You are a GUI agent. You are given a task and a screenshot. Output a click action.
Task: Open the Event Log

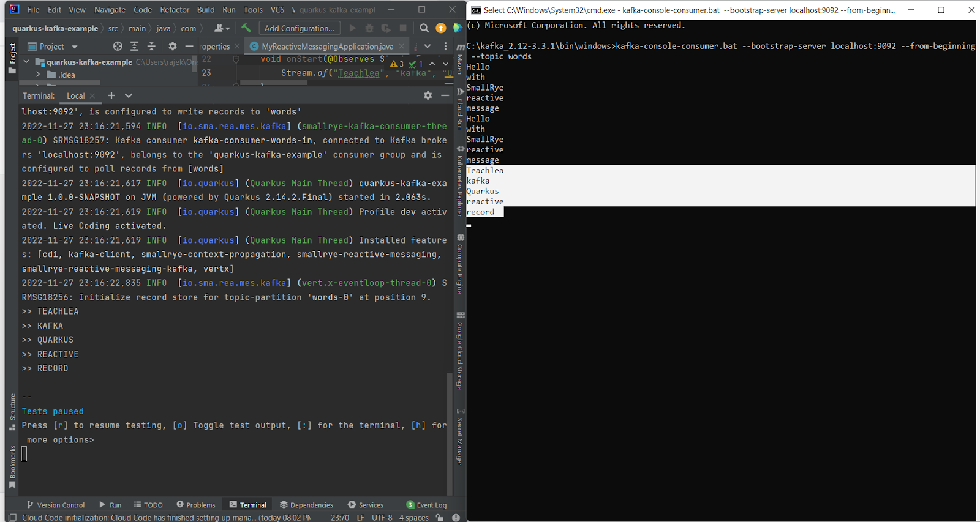click(427, 505)
